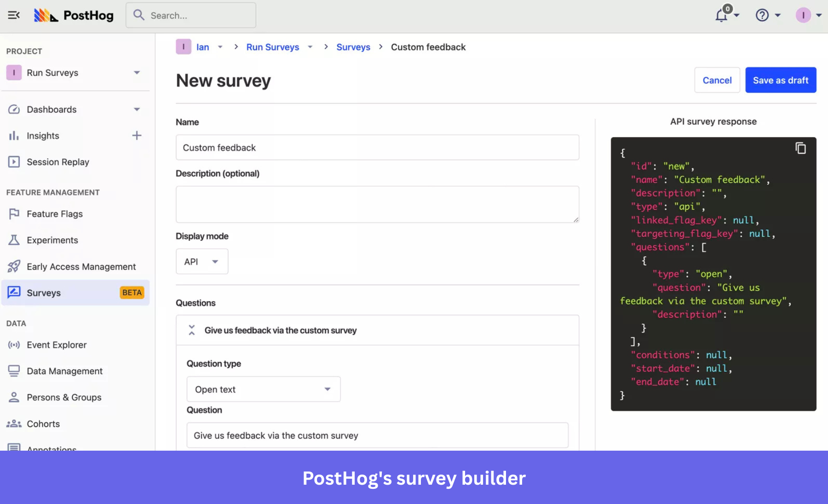Image resolution: width=828 pixels, height=504 pixels.
Task: Open Session Replay in the sidebar
Action: 58,162
